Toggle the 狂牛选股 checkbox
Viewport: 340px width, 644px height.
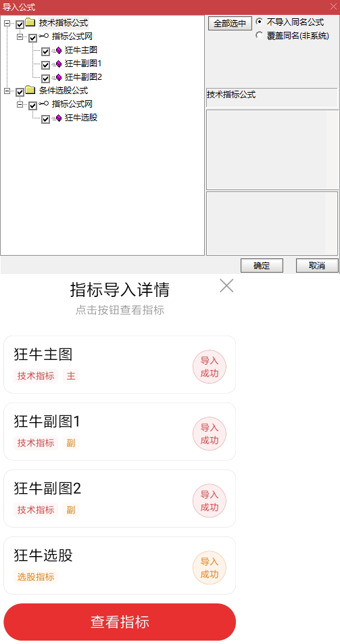click(45, 119)
